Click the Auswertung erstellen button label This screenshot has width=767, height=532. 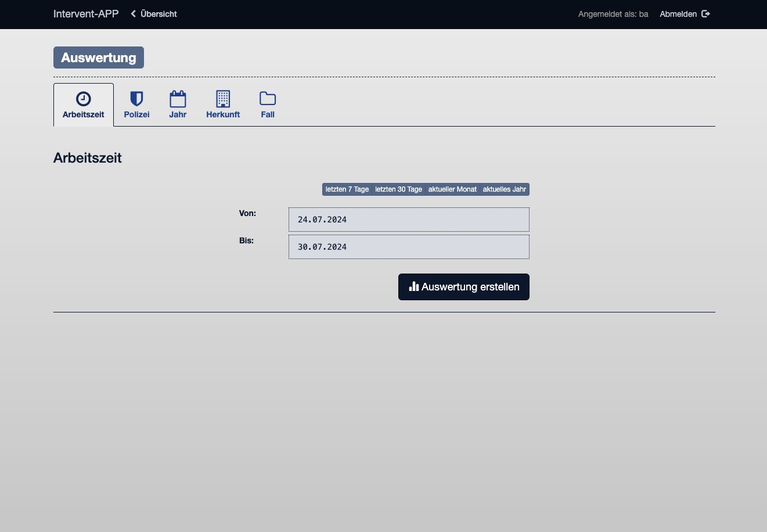(470, 287)
